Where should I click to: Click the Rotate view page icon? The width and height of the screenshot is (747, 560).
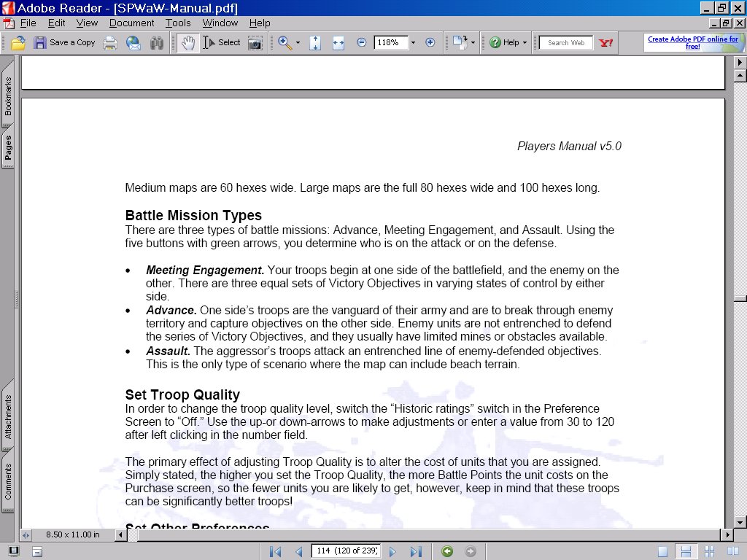[x=460, y=42]
